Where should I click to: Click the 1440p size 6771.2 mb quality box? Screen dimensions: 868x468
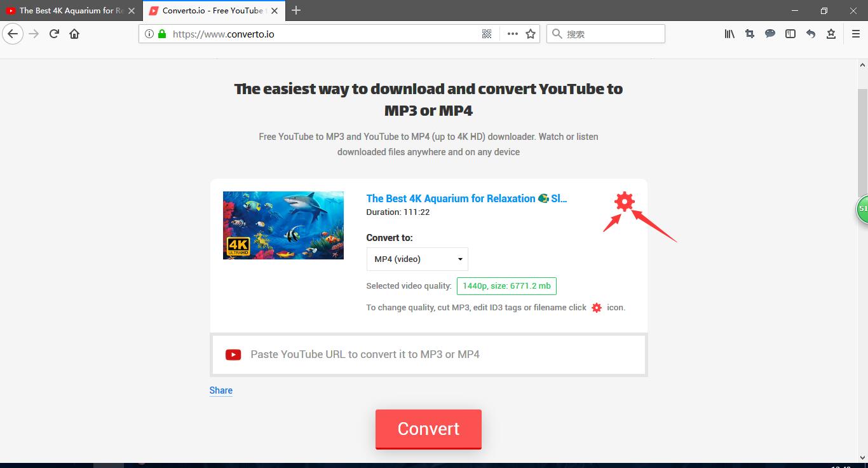point(506,286)
